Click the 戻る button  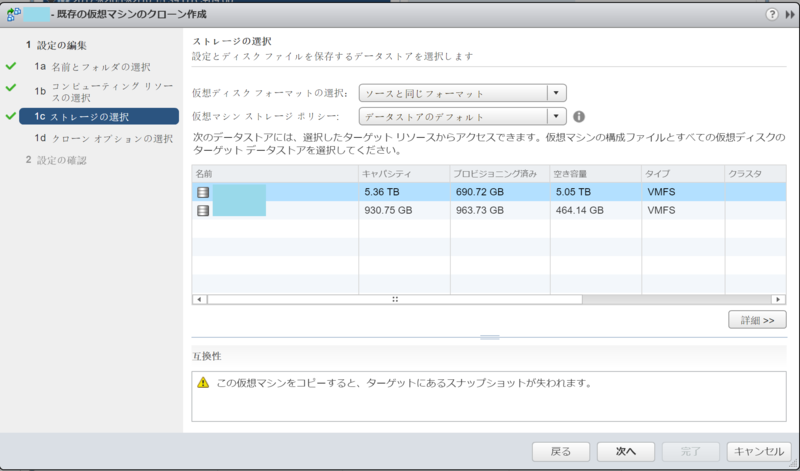(x=561, y=452)
